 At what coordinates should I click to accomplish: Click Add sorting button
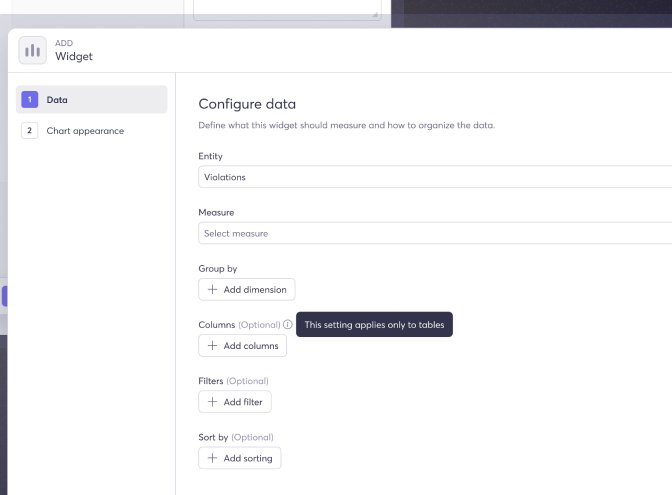coord(240,458)
